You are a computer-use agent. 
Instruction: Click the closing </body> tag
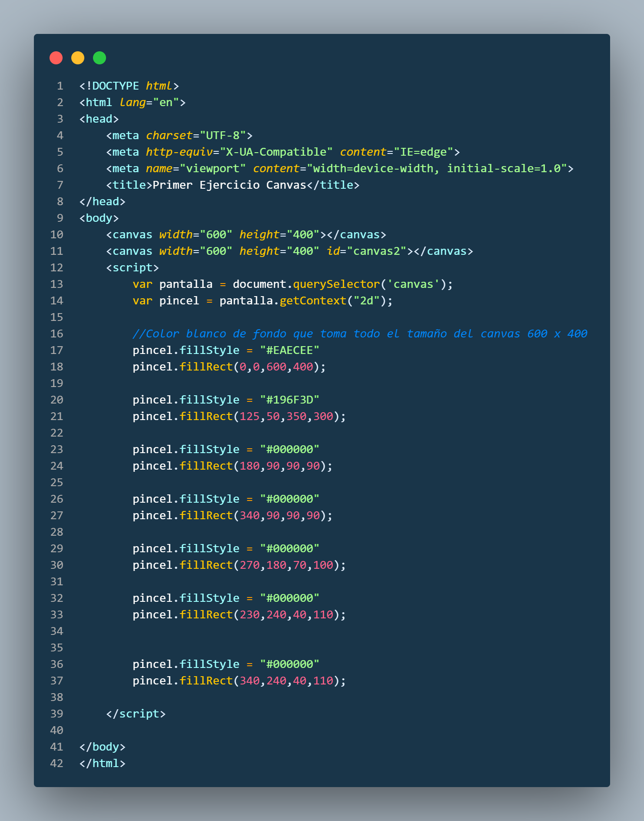coord(102,747)
